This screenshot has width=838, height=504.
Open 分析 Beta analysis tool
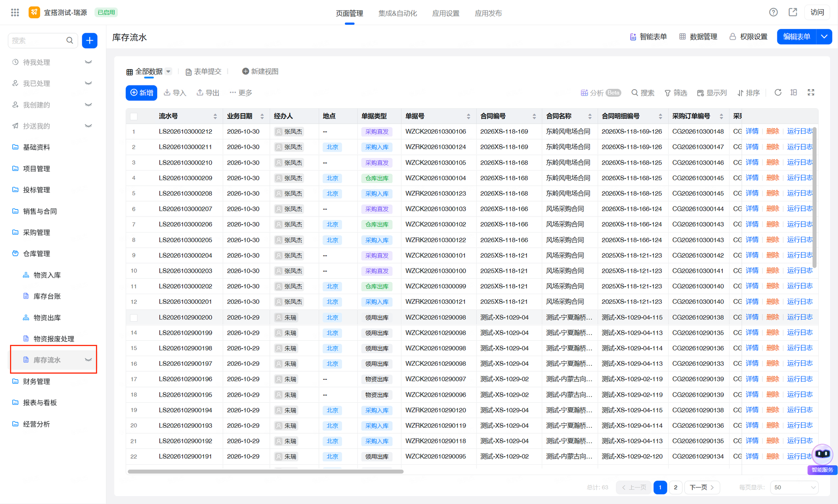point(600,93)
